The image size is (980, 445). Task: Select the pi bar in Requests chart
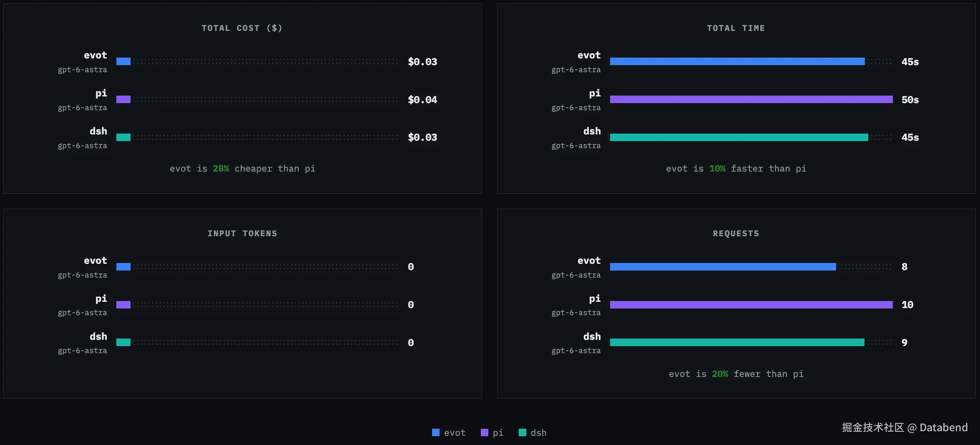(751, 305)
